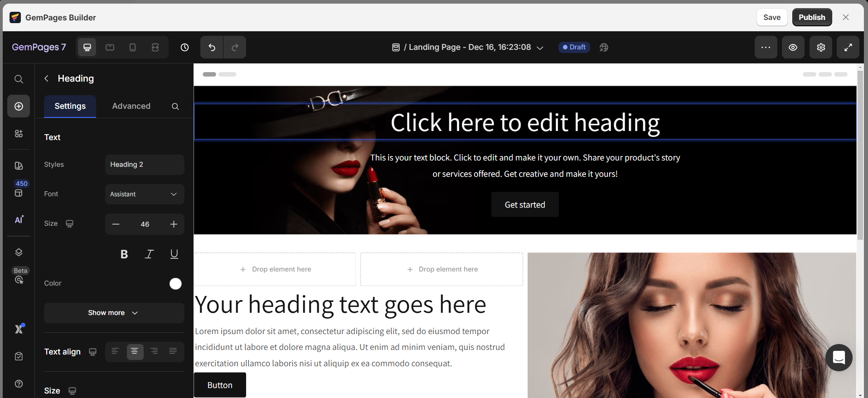Open the Assistant font dropdown
The height and width of the screenshot is (398, 868).
pos(145,194)
